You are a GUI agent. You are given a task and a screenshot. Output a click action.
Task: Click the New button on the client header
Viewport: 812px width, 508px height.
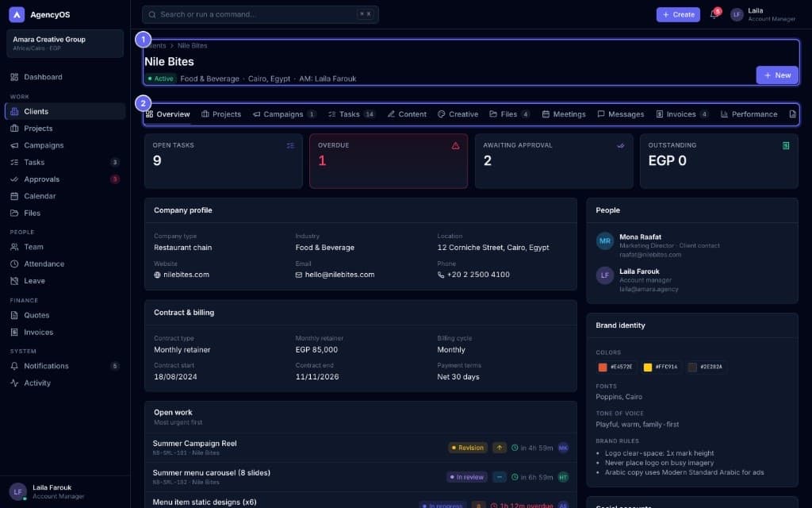tap(777, 75)
